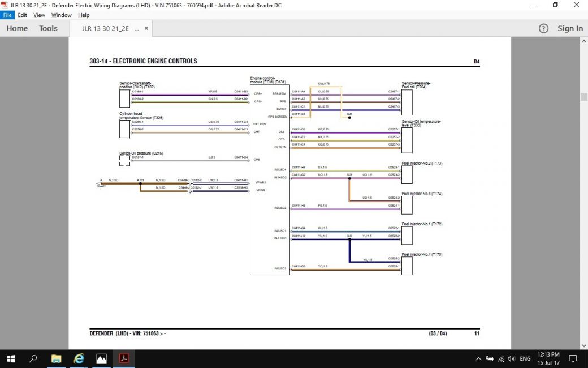Click the 'D4' page code at top right
This screenshot has height=368, width=588.
(477, 62)
